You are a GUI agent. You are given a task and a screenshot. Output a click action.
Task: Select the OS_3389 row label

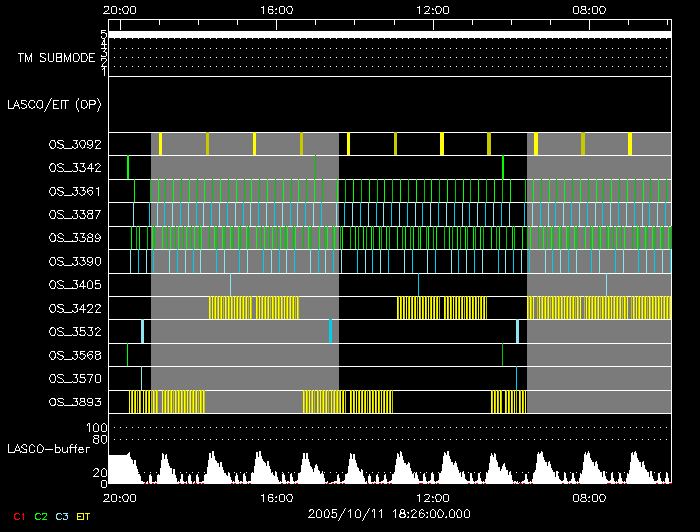click(74, 237)
